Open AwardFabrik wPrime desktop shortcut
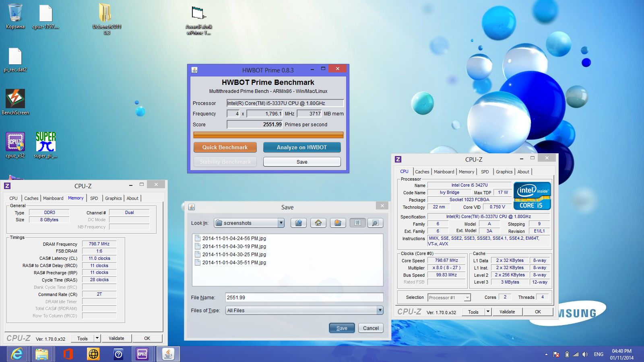Viewport: 644px width, 362px height. coord(199,20)
